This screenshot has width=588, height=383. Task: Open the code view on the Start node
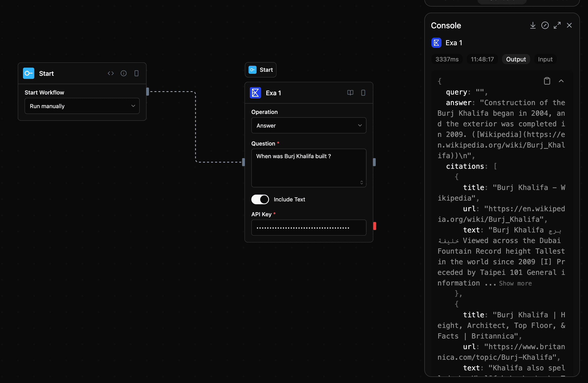click(x=110, y=73)
